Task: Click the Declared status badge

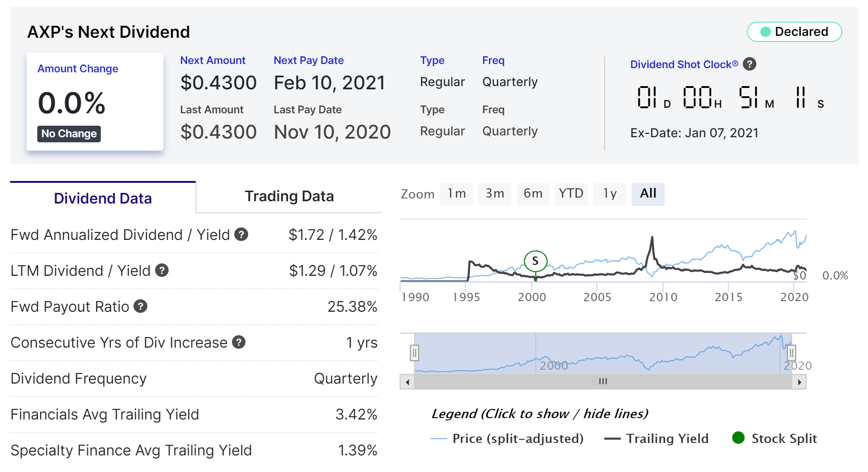Action: coord(794,32)
